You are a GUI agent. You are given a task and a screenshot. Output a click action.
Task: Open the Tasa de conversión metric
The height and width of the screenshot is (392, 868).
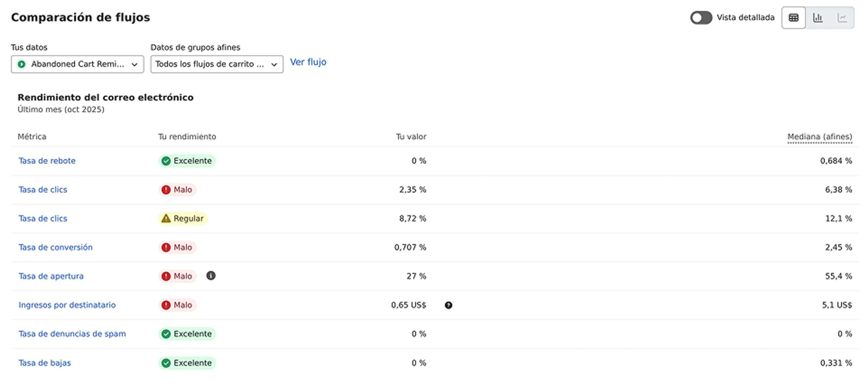[56, 247]
